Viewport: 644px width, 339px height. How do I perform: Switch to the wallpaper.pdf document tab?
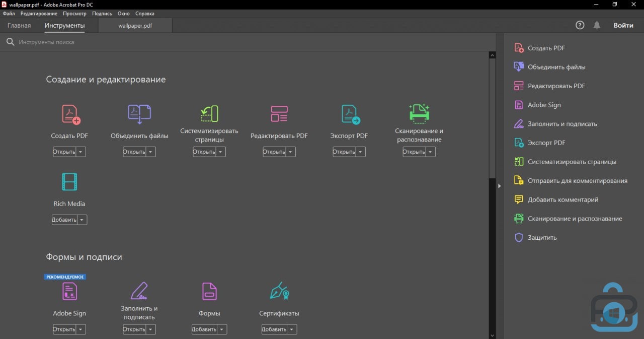(135, 26)
